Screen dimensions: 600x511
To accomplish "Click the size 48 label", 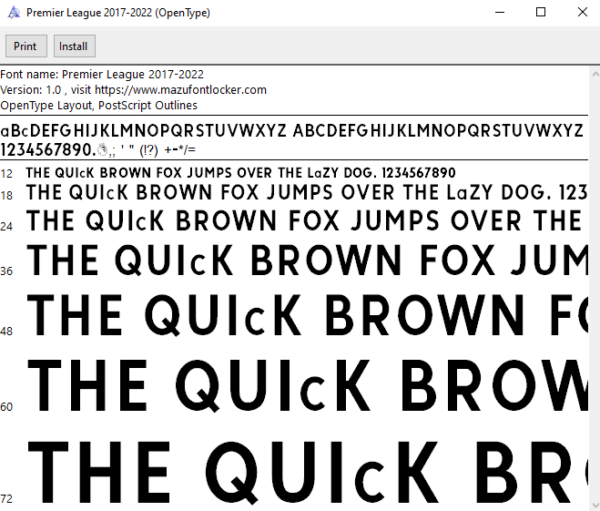I will click(x=7, y=331).
